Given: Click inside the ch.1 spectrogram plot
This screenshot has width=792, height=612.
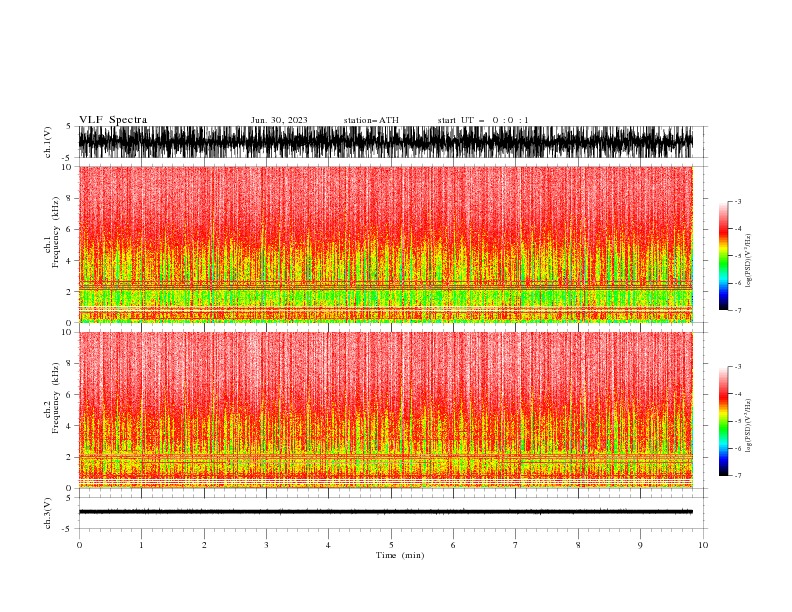Looking at the screenshot, I should click(x=386, y=244).
